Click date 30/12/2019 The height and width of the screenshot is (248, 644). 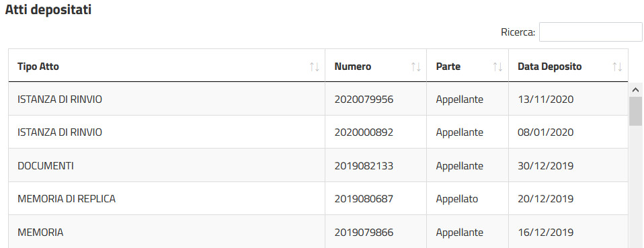point(545,166)
